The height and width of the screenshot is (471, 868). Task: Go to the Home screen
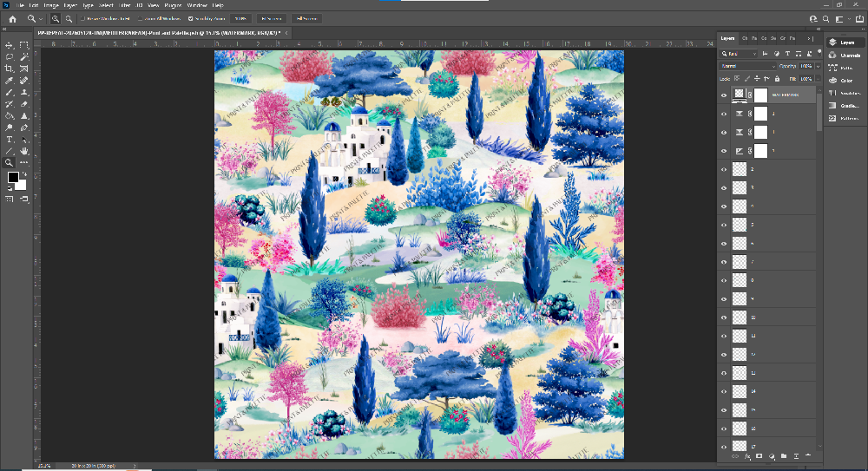tap(12, 19)
